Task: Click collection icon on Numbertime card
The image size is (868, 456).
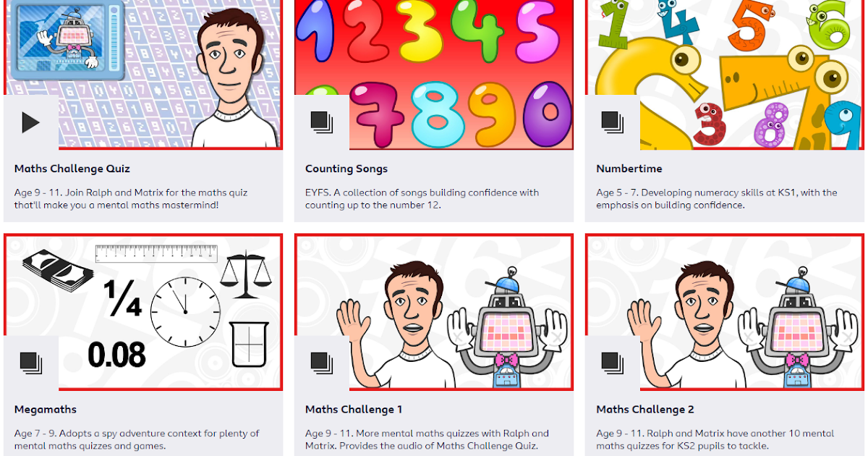Action: (x=613, y=122)
